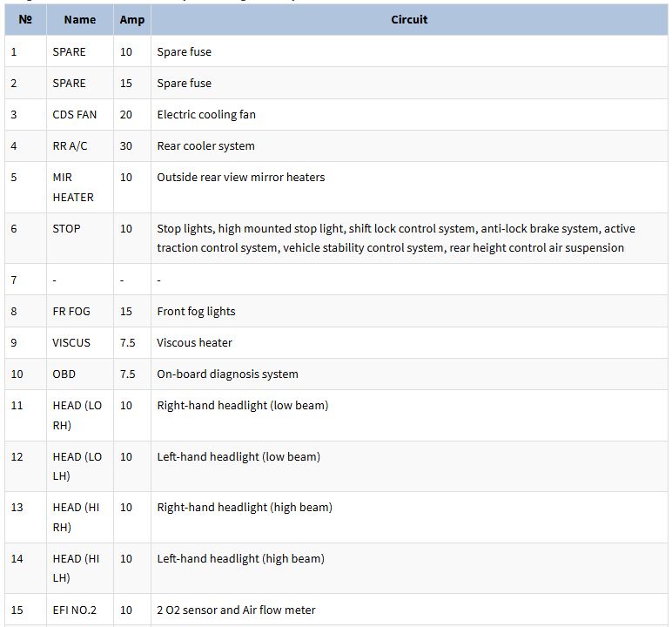Click the "10" amp value in row 1

(126, 52)
